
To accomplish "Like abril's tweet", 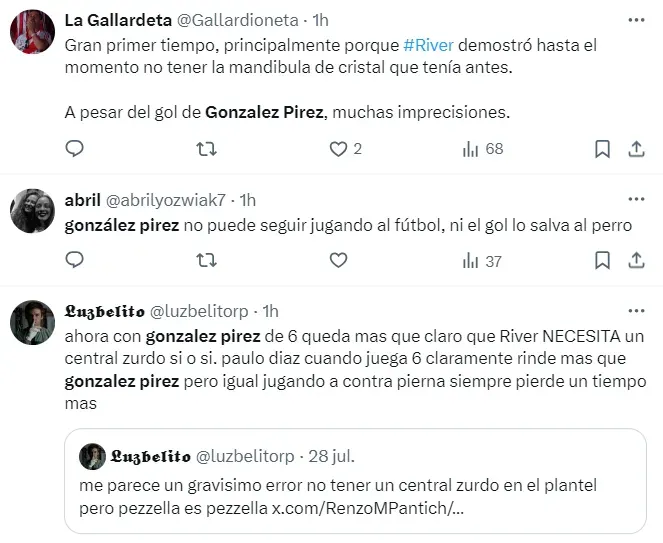I will [x=338, y=260].
